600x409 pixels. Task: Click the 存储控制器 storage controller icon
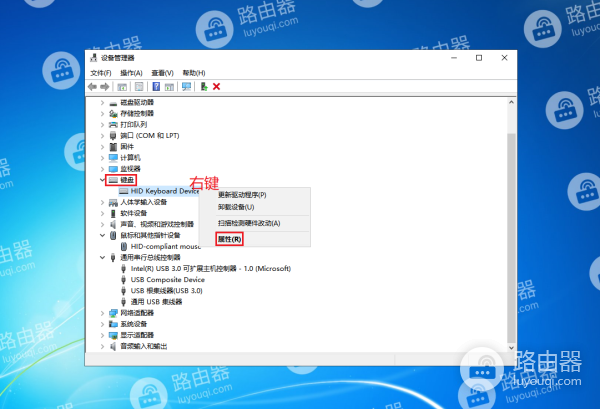(x=113, y=114)
